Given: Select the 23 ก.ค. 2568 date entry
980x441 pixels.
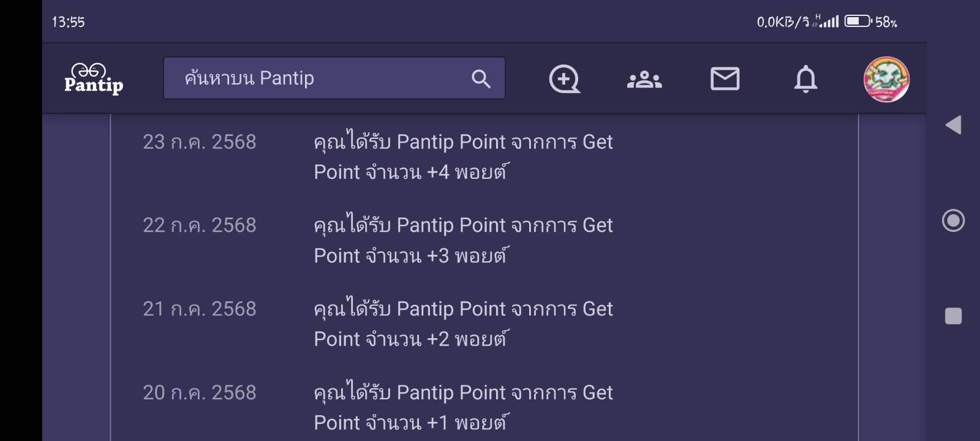Looking at the screenshot, I should (x=200, y=142).
